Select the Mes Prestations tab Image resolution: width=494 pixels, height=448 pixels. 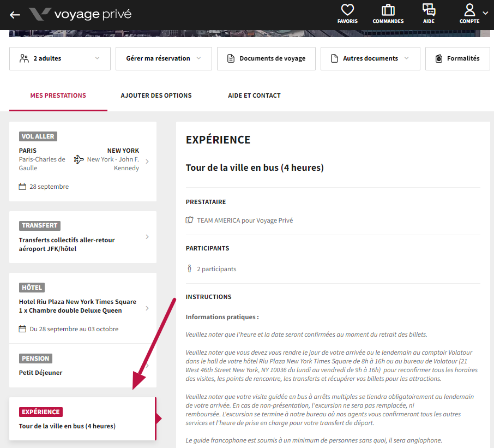tap(58, 95)
